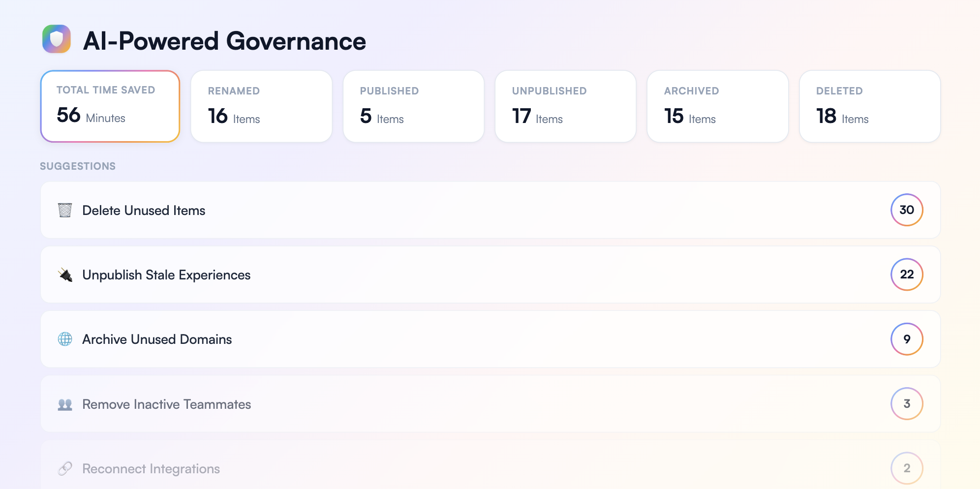Click the globe icon for Archive Unused Domains
980x489 pixels.
click(65, 339)
